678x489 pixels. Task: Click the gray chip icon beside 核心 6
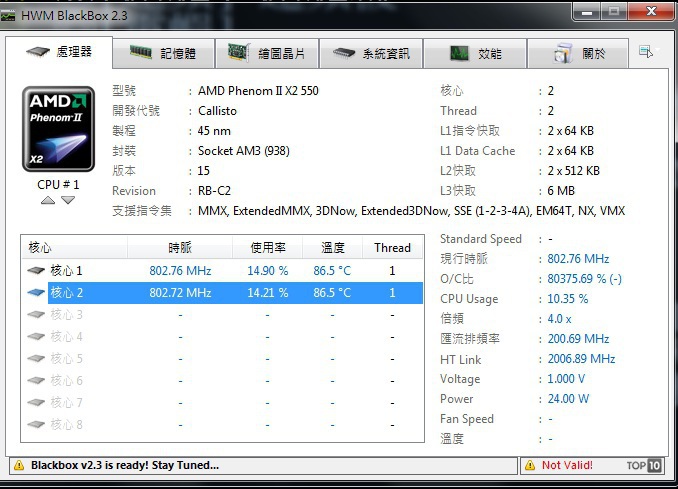pyautogui.click(x=36, y=380)
